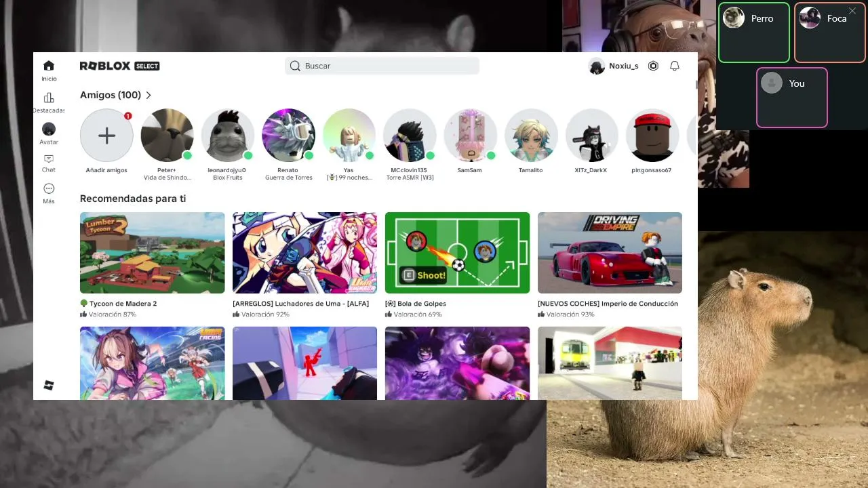Open pingonsaso67 friend avatar
Viewport: 868px width, 488px height.
click(x=652, y=136)
